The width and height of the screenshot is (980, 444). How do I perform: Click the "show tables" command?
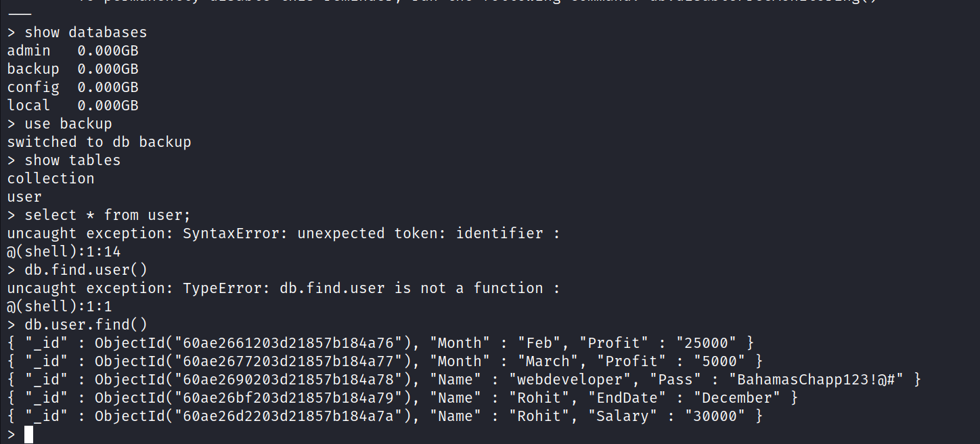click(x=72, y=160)
